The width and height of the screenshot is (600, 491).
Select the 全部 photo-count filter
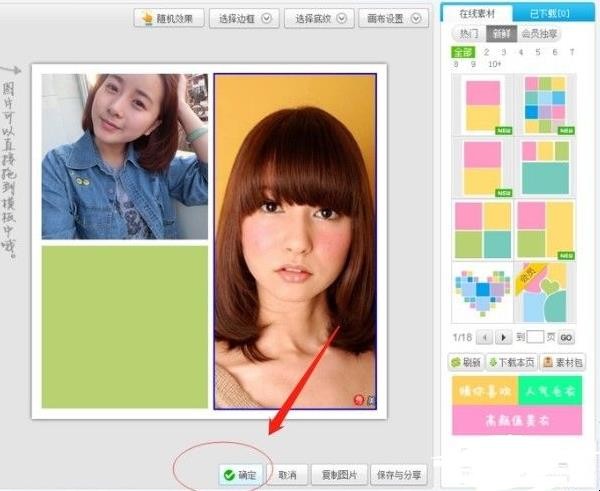463,52
